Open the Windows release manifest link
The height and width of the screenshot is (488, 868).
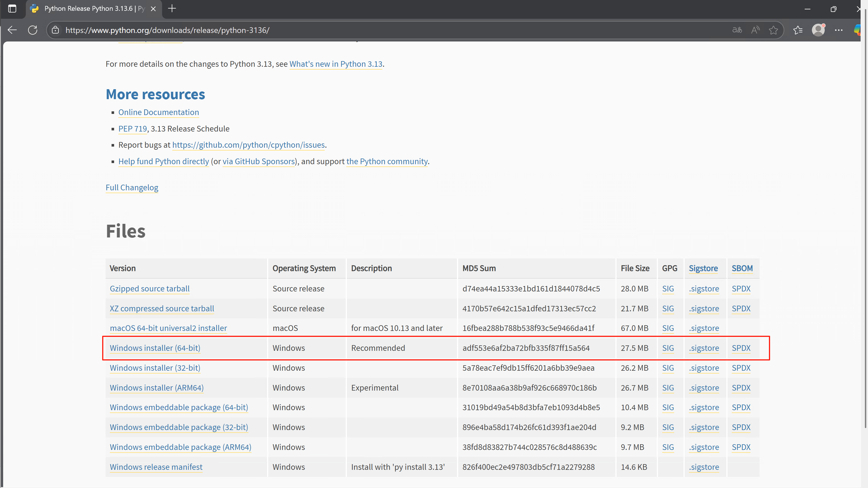coord(156,467)
